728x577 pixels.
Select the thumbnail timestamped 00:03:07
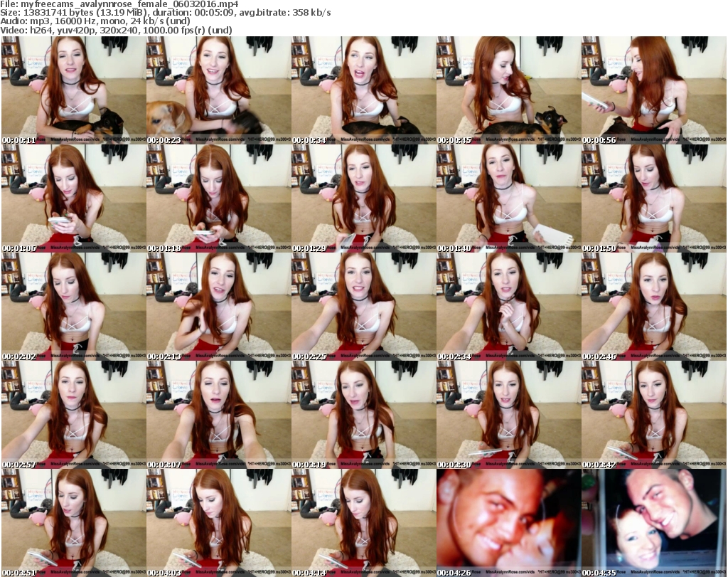tap(219, 415)
